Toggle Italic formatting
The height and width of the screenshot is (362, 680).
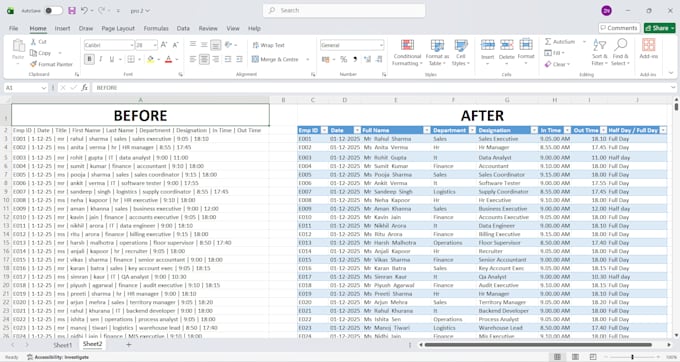click(x=101, y=59)
